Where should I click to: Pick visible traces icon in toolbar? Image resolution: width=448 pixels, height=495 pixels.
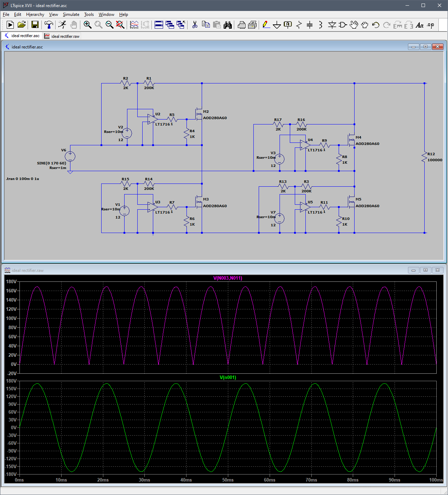tap(134, 25)
